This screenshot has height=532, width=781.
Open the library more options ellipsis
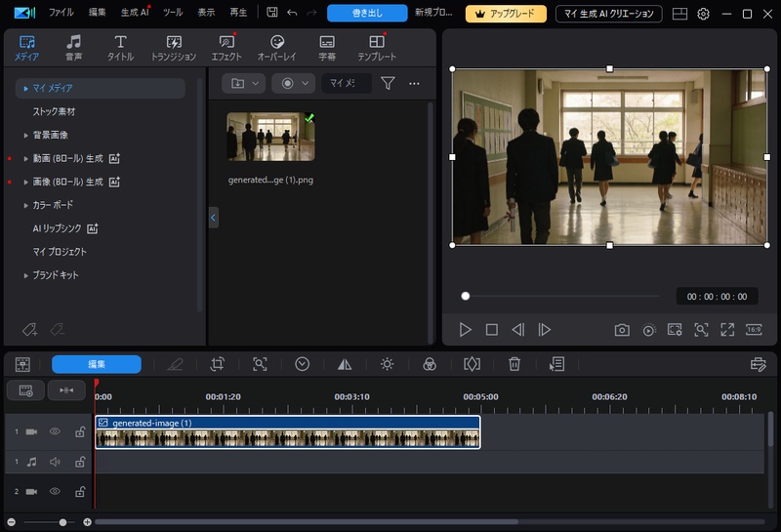tap(414, 84)
